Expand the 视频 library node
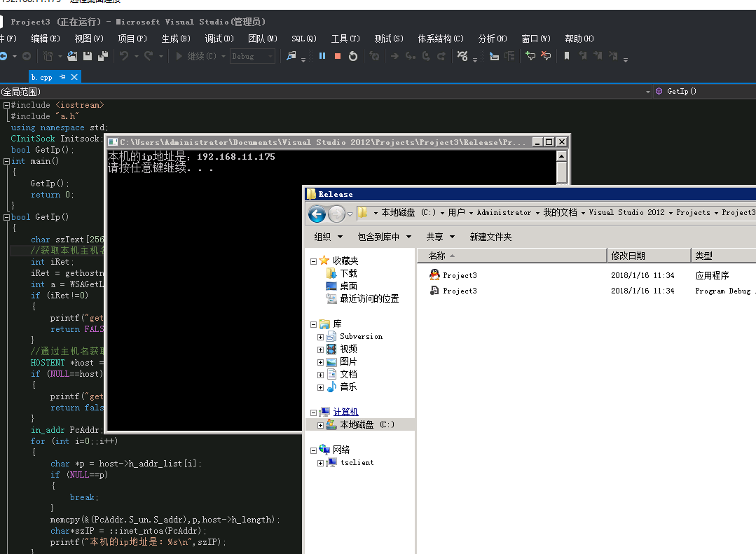Viewport: 756px width, 554px height. (x=321, y=349)
